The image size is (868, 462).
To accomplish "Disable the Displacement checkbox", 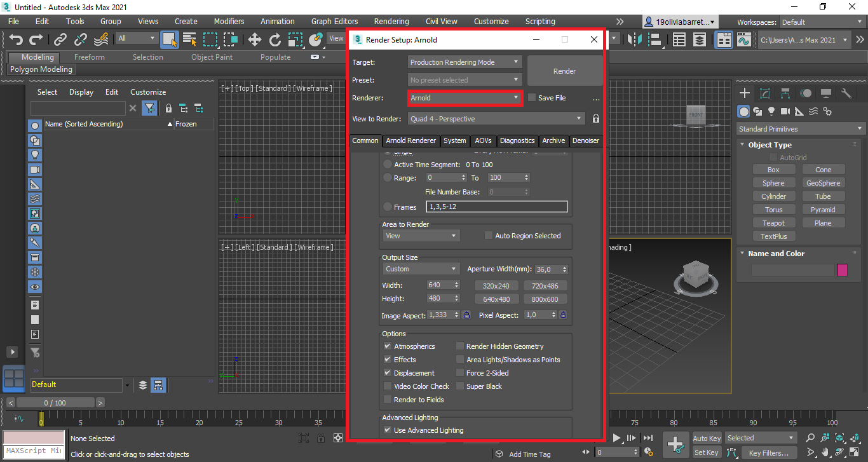I will (388, 373).
